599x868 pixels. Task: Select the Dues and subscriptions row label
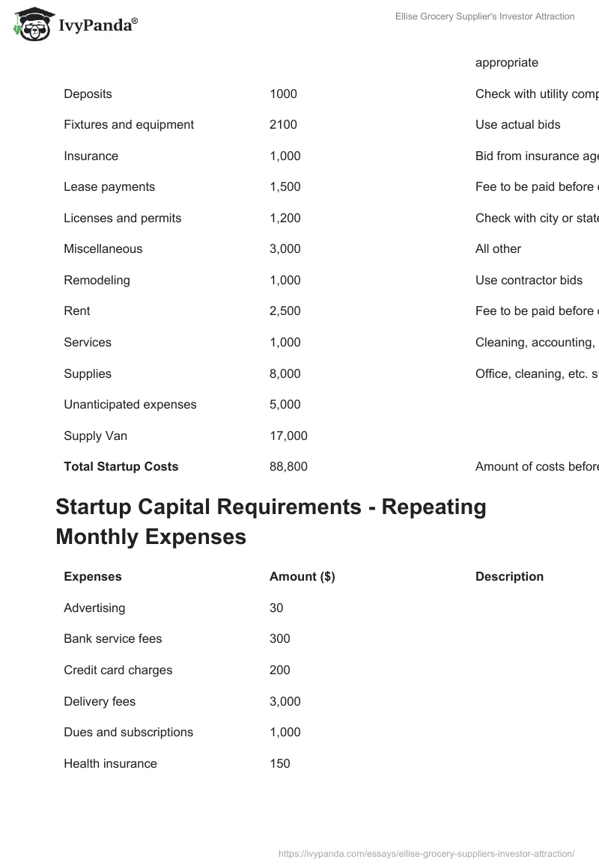click(129, 732)
